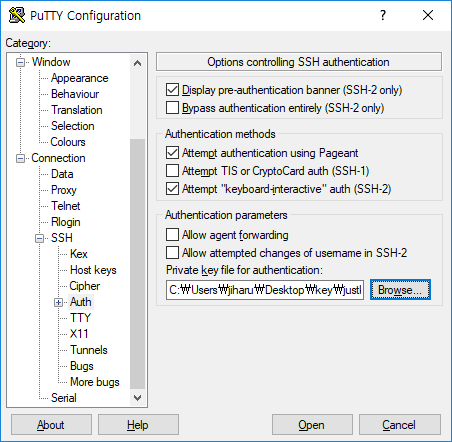Open the Proxy settings category
Image resolution: width=452 pixels, height=442 pixels.
[64, 190]
